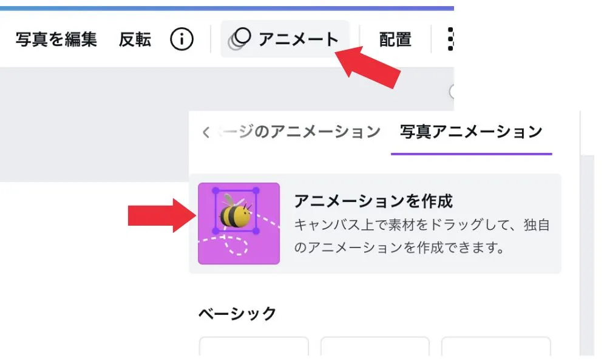Select the アニメーションを作成 card title
Image resolution: width=607 pixels, height=364 pixels.
373,201
